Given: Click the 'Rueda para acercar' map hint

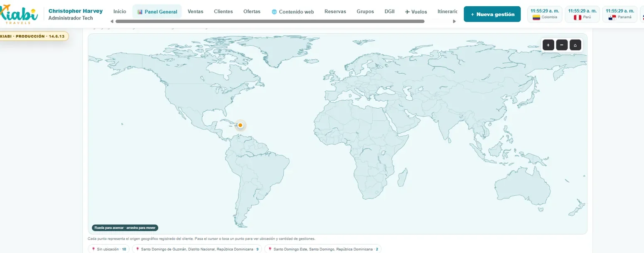Looking at the screenshot, I should pyautogui.click(x=125, y=228).
